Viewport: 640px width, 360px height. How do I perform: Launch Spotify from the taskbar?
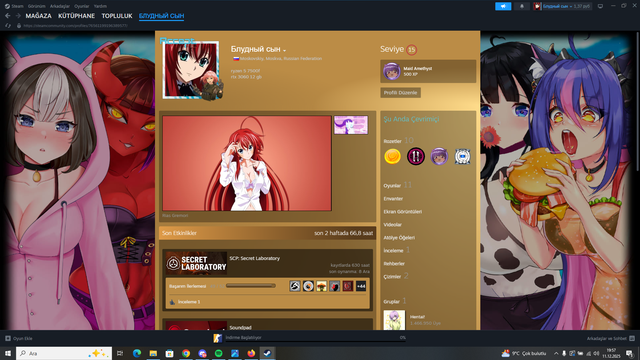218,353
